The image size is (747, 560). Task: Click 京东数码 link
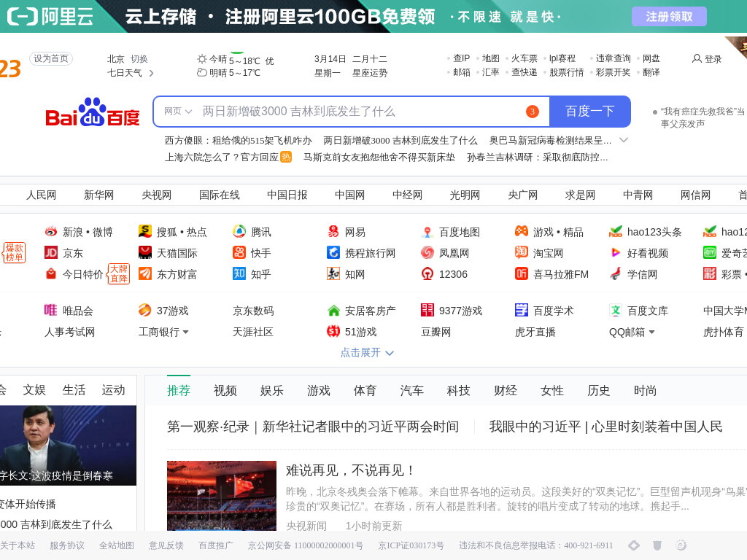(x=253, y=311)
